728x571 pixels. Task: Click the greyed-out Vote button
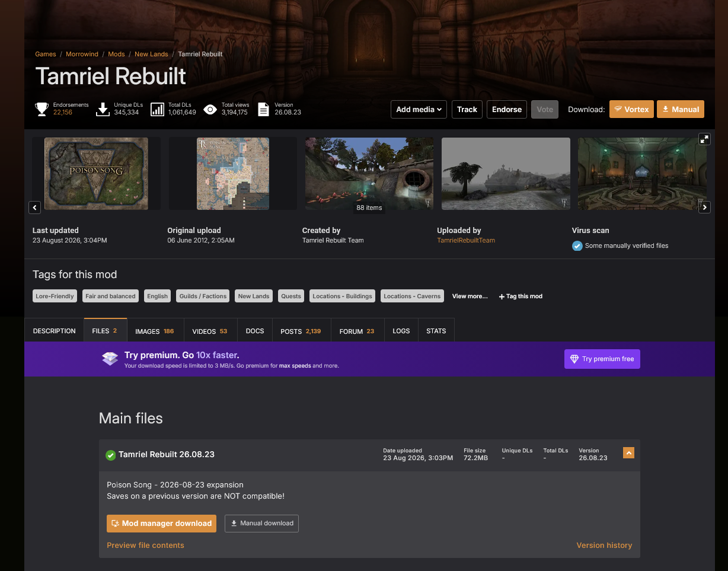545,109
